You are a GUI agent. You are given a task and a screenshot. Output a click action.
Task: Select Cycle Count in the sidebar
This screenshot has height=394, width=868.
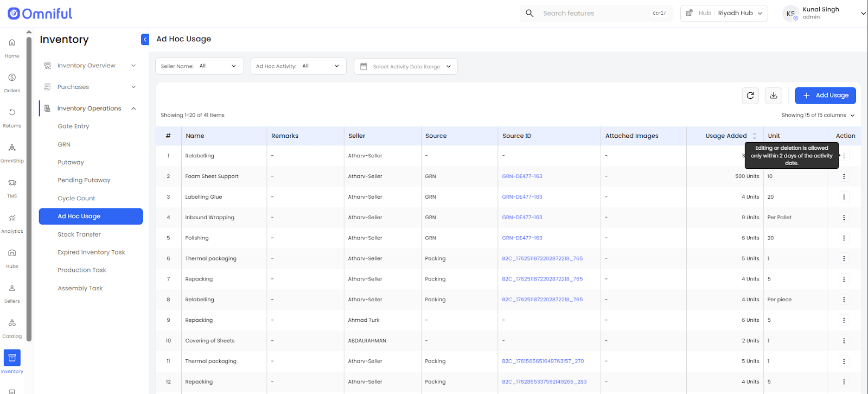(76, 199)
